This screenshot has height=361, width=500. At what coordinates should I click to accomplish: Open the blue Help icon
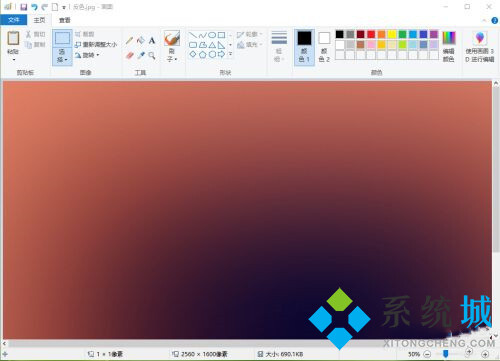point(494,20)
